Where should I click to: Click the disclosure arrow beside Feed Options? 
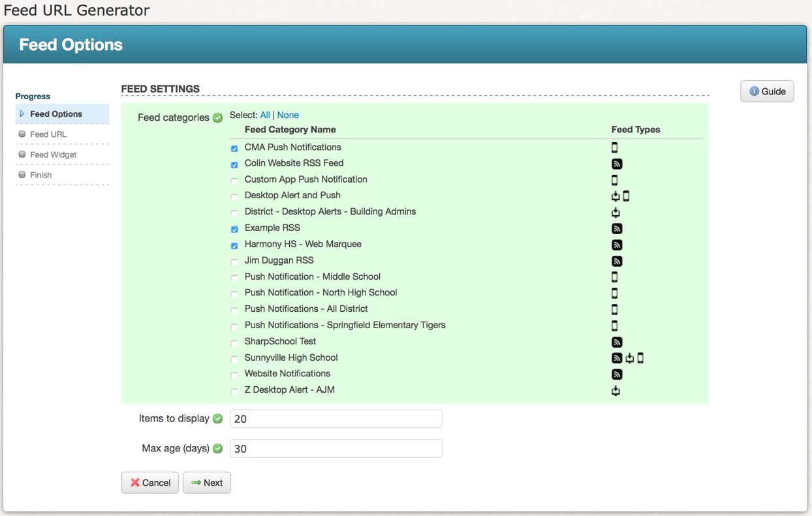tap(23, 114)
